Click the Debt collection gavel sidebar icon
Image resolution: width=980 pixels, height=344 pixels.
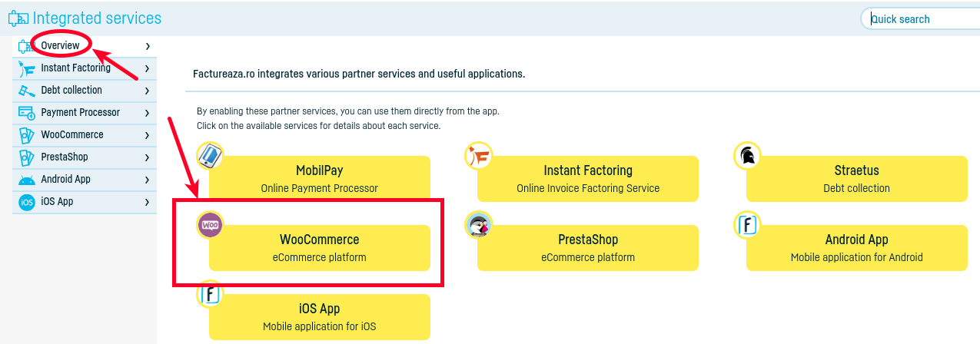pos(27,91)
